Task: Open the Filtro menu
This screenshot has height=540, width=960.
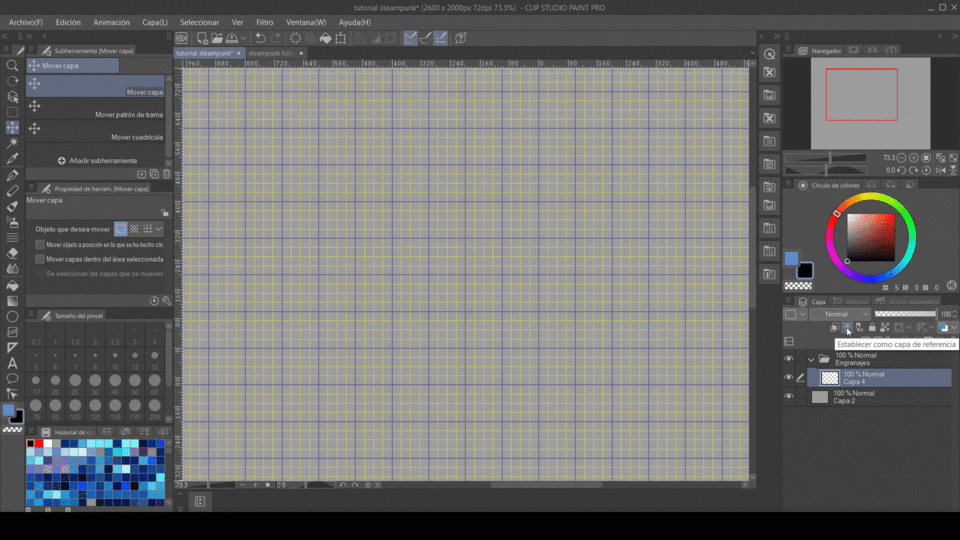Action: [x=264, y=22]
